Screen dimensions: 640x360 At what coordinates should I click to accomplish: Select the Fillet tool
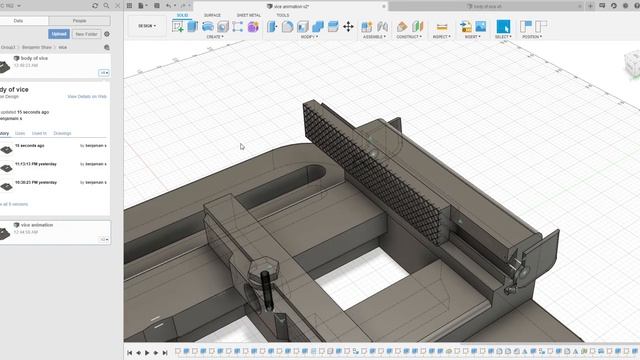(x=287, y=27)
